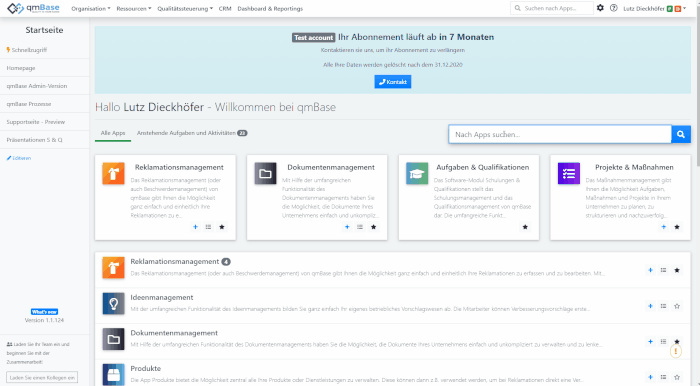
Task: Open Reklamationsmanagement card orange icon
Action: tap(113, 174)
